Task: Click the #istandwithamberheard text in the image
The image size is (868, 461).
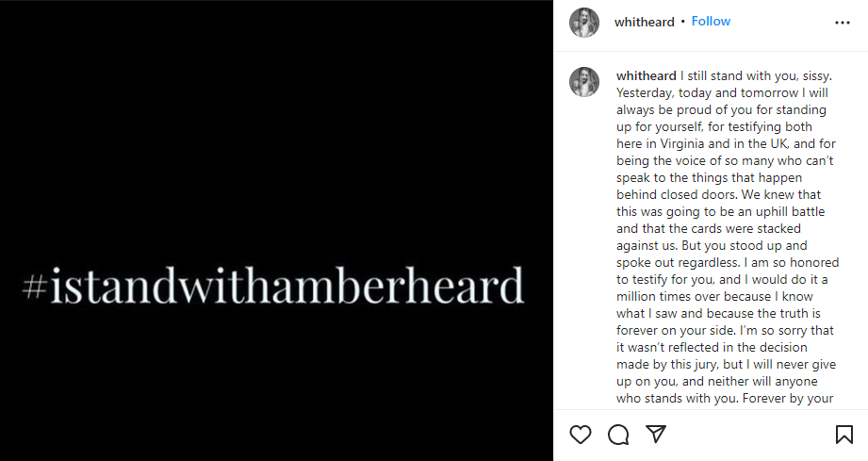Action: pos(273,284)
